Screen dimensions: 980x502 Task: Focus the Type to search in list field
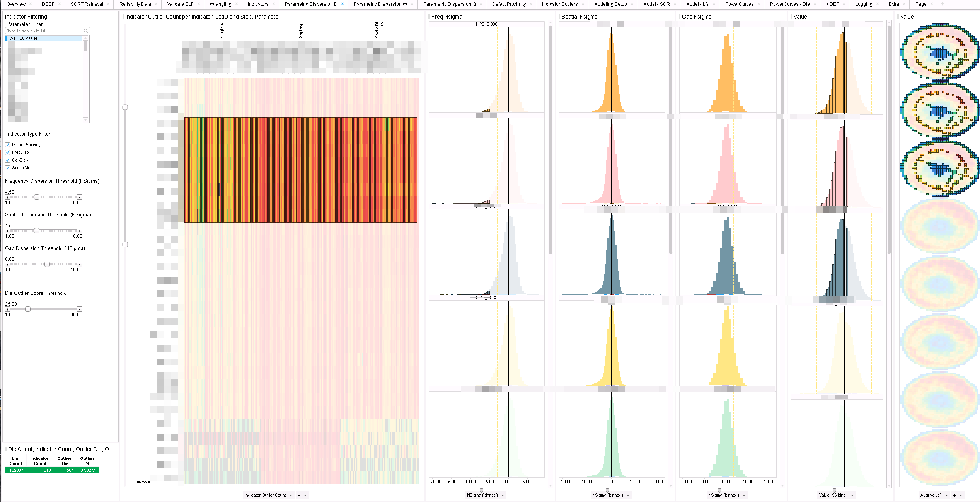(45, 31)
